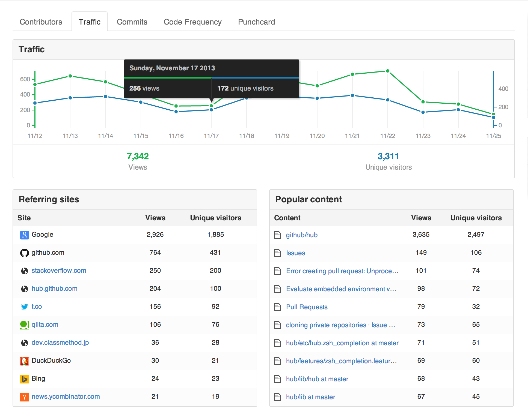Open the Code Frequency tab

(192, 22)
